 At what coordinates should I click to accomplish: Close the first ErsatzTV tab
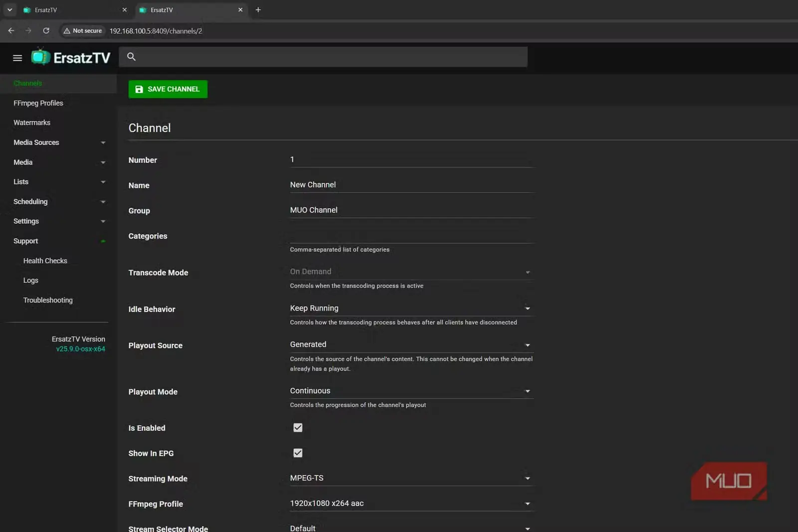(x=125, y=10)
